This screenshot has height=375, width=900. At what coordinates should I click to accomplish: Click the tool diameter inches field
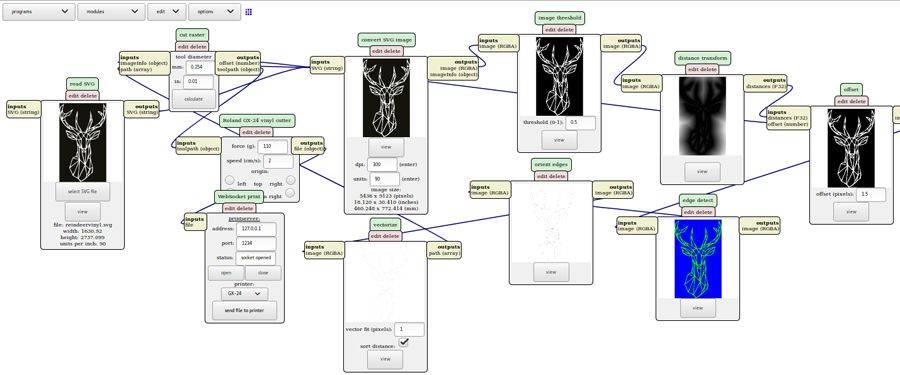[198, 82]
